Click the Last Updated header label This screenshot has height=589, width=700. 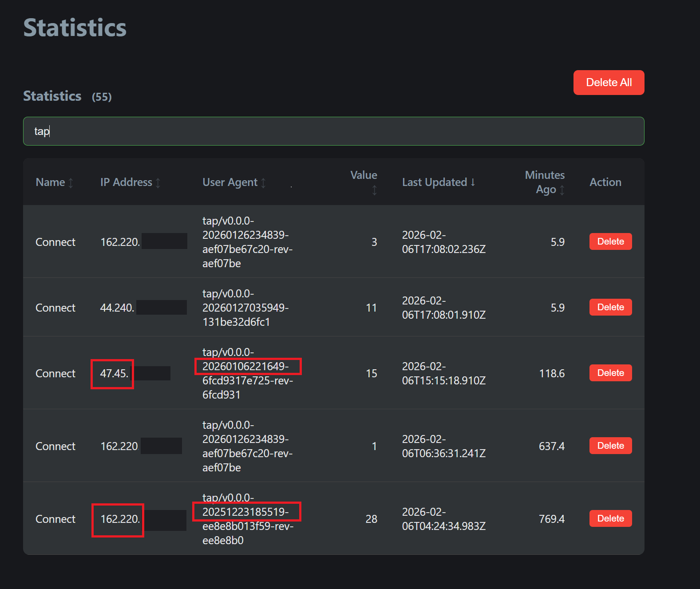pyautogui.click(x=434, y=182)
